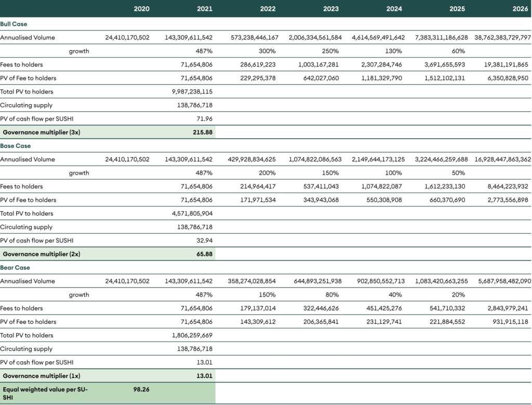Screen dimensions: 532x405
Task: Select the Base Case 2022 growth 200% cell
Action: 268,173
